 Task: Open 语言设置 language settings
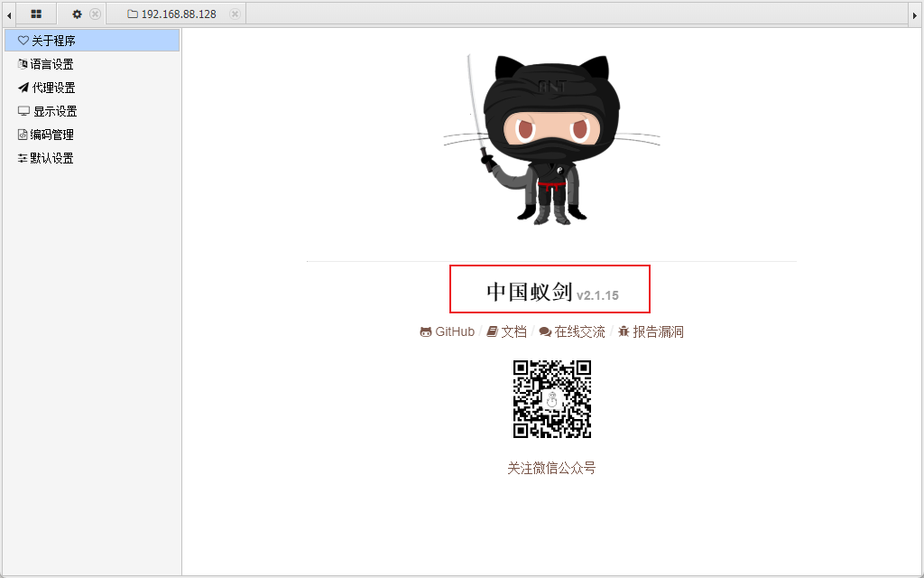coord(92,64)
